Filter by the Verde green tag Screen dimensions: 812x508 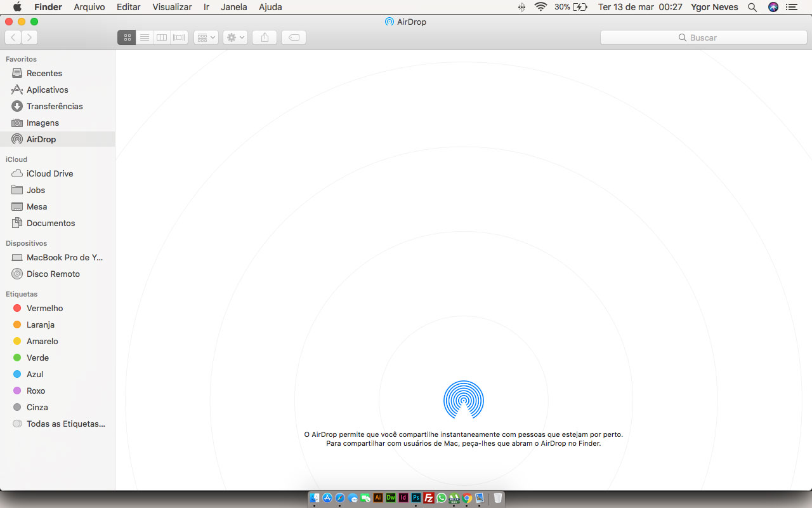(57, 358)
